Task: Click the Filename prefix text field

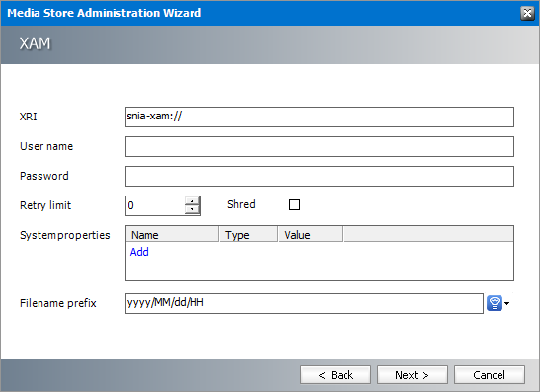Action: (x=304, y=303)
